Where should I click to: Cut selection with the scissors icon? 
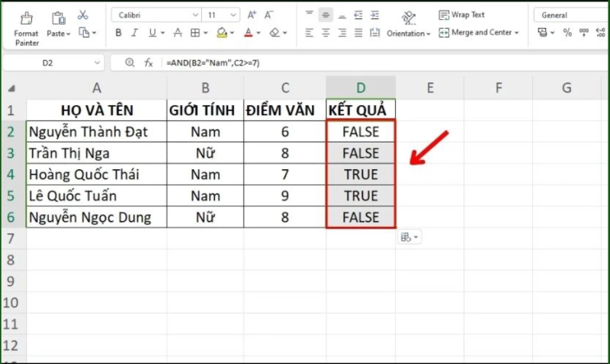(82, 15)
